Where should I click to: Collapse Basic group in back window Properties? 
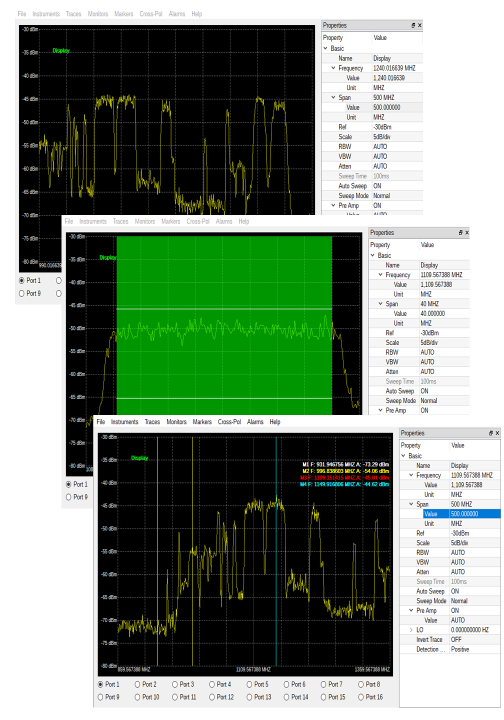coord(325,48)
